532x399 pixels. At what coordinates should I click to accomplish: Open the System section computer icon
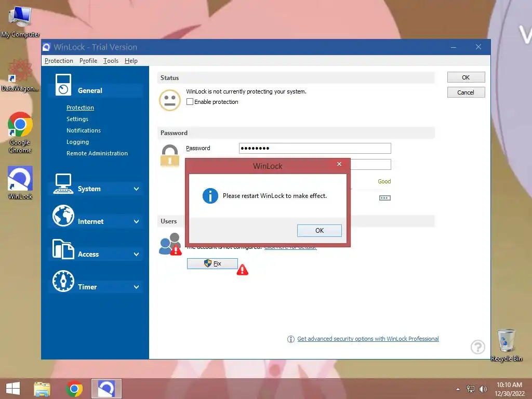(x=63, y=184)
